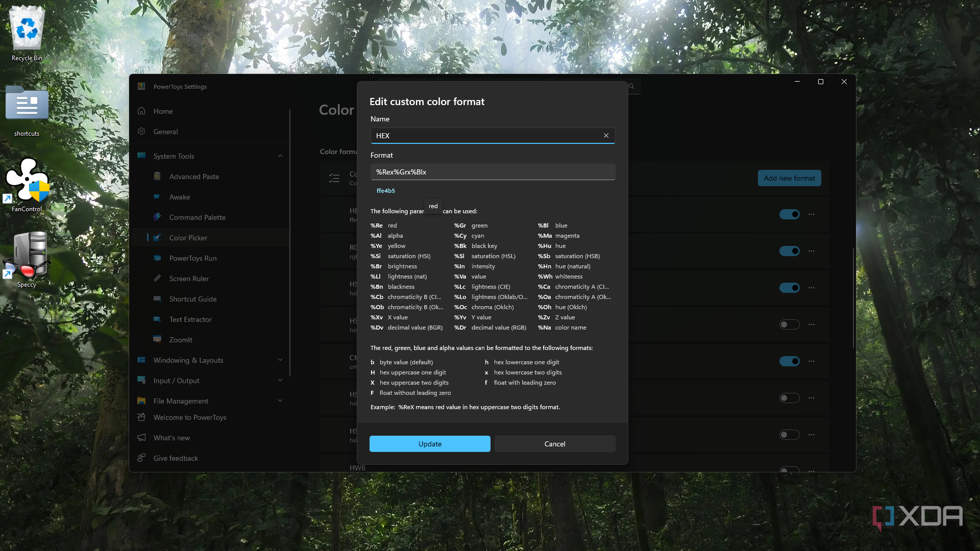Toggle the third enabled format switch
This screenshot has height=551, width=980.
[789, 288]
